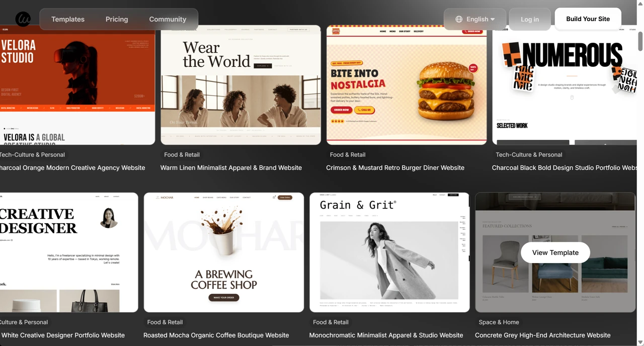Click Food & Retail tag under Wear the World

point(182,155)
